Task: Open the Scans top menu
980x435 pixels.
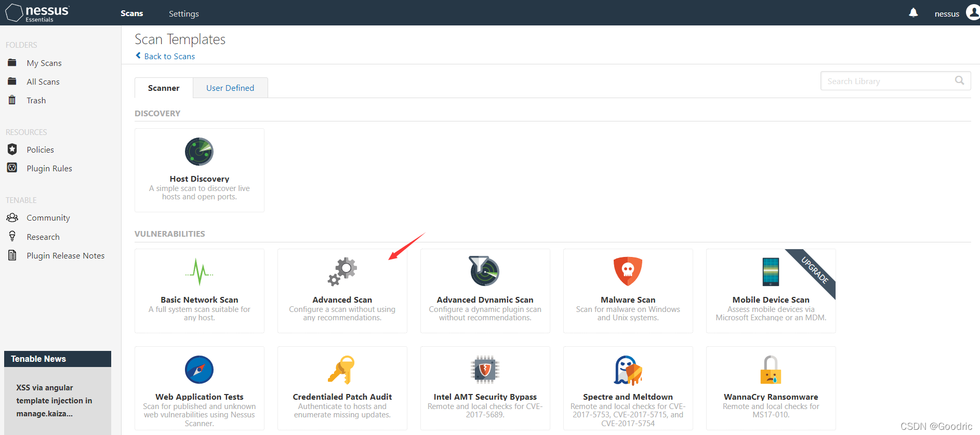Action: 132,13
